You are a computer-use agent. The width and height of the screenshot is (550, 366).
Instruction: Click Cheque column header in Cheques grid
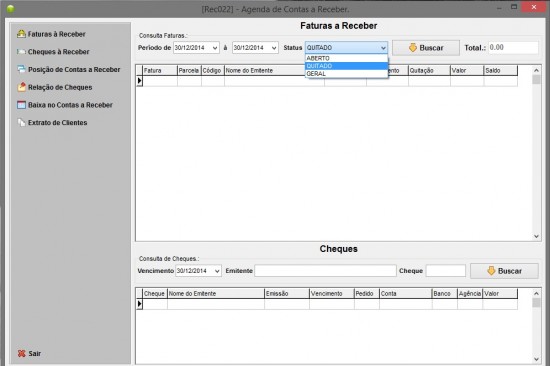click(155, 294)
